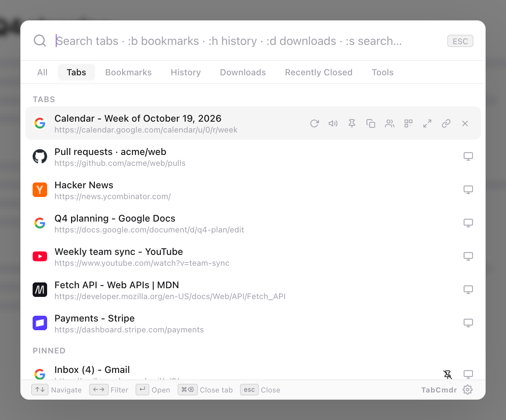The width and height of the screenshot is (506, 420).
Task: Click the monitor icon on Hacker News row
Action: pos(468,190)
